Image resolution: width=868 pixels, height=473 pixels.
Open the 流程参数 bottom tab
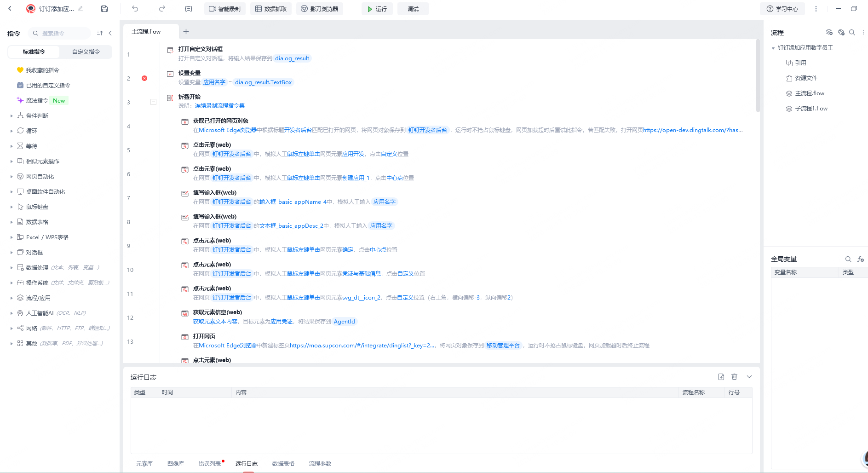[320, 463]
